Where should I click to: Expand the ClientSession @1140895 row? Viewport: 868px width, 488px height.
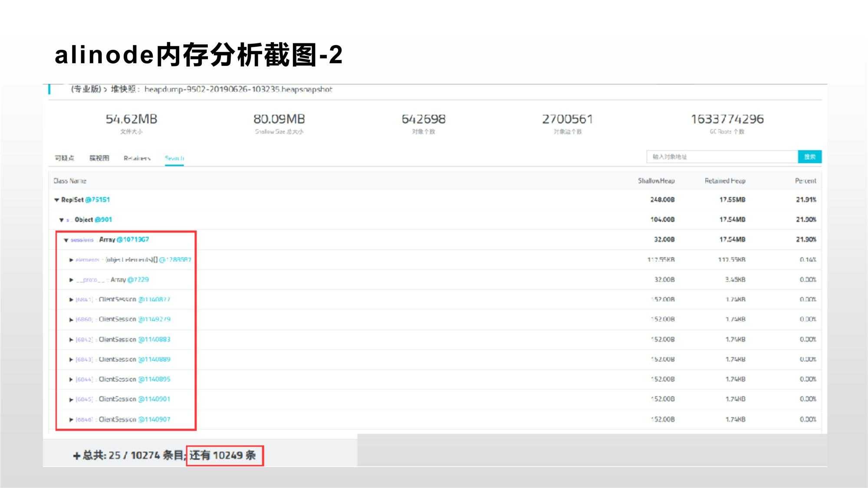coord(71,380)
